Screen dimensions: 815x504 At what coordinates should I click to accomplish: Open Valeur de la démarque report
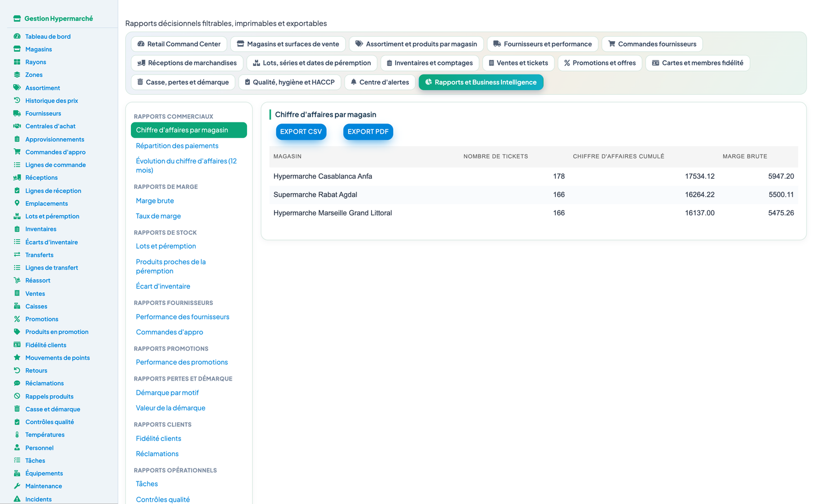point(170,408)
